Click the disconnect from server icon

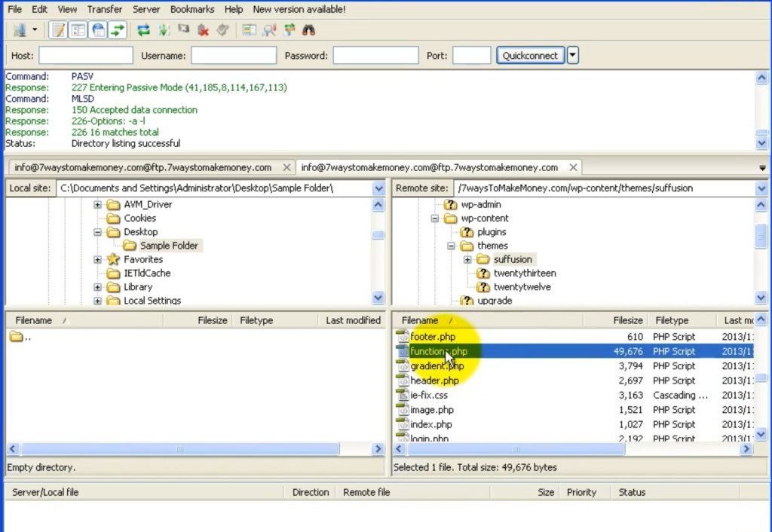203,30
